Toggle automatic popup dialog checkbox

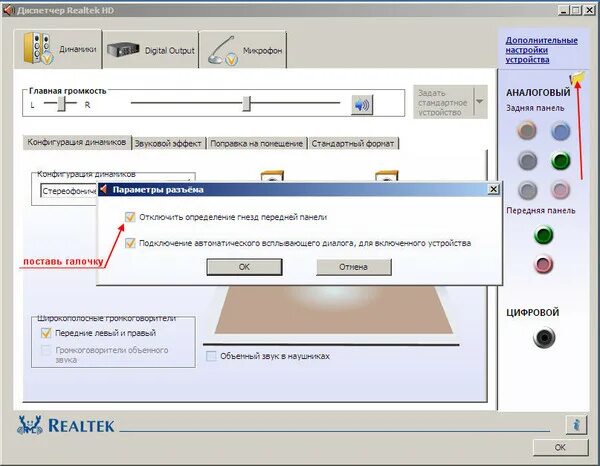click(x=130, y=243)
